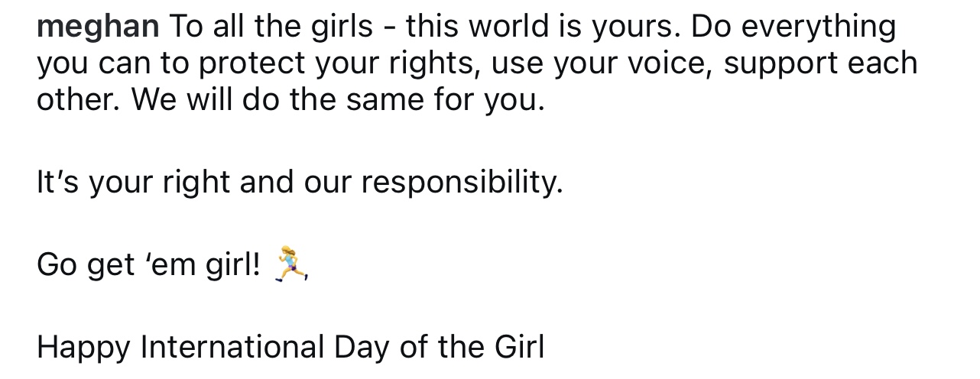Click the word 'International' in the last line
The height and width of the screenshot is (379, 980).
[x=233, y=347]
